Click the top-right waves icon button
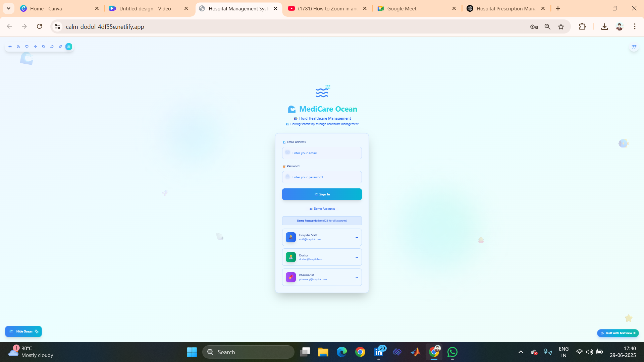 point(634,47)
